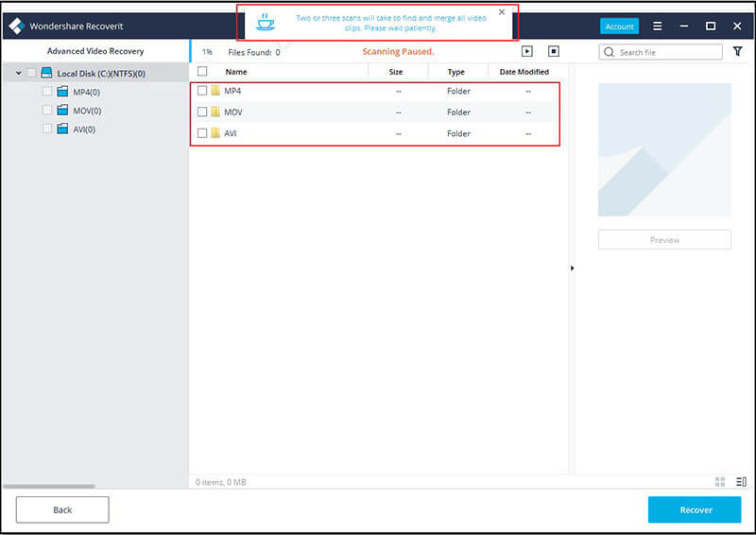Click the Recover button

point(695,509)
